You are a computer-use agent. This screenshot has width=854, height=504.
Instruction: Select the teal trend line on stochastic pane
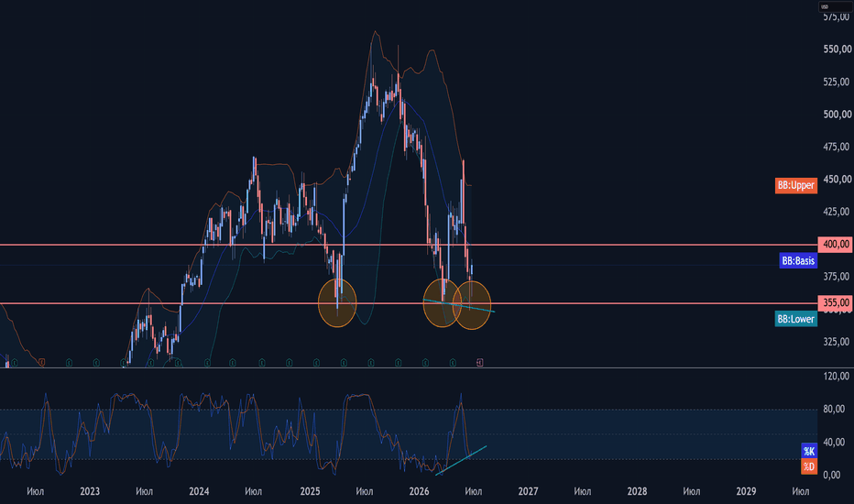pyautogui.click(x=461, y=460)
